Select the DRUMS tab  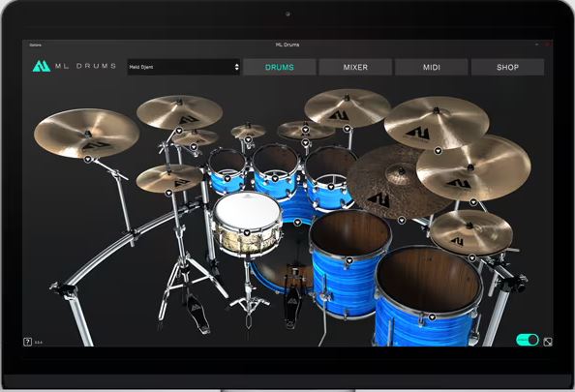[280, 67]
